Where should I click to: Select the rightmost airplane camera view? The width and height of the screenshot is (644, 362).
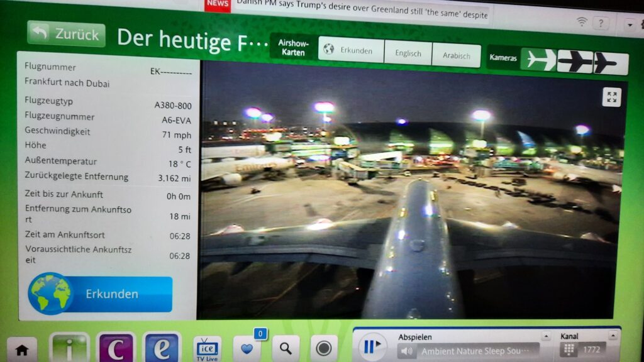click(611, 63)
